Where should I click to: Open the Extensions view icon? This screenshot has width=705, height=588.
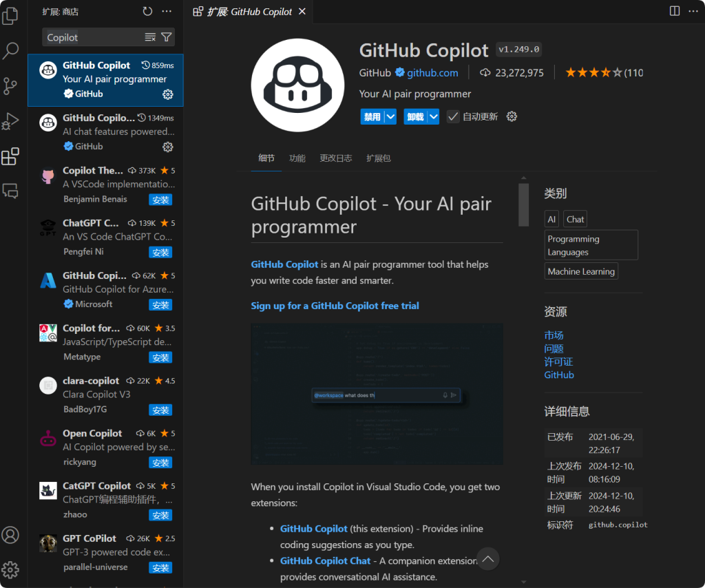pyautogui.click(x=10, y=156)
